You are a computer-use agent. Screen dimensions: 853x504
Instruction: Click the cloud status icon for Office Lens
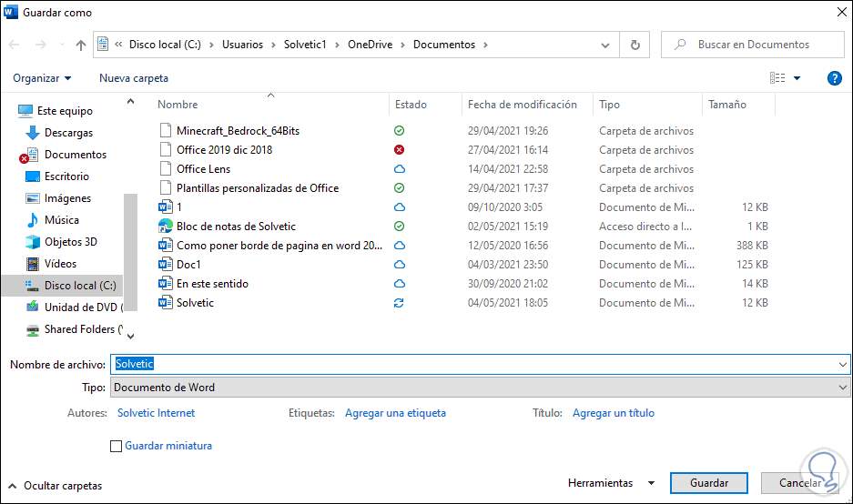point(400,169)
